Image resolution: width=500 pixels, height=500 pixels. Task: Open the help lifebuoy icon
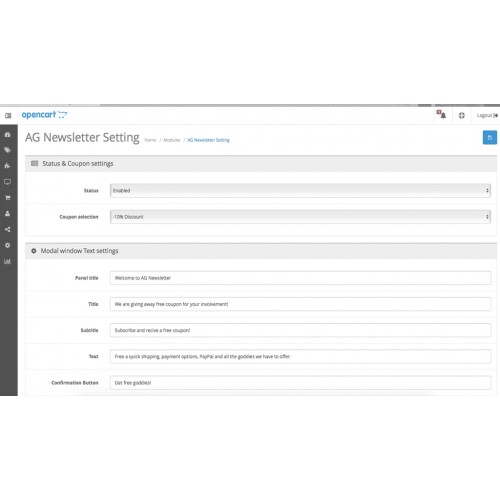(462, 116)
